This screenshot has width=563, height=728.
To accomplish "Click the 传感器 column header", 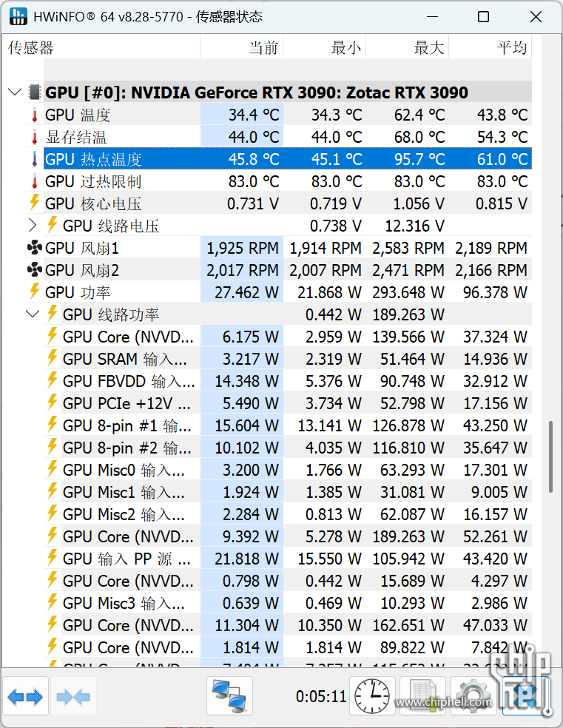I will pos(101,47).
